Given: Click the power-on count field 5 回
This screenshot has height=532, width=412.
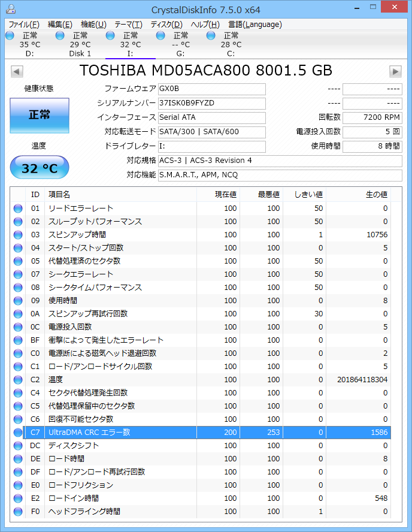Looking at the screenshot, I should [372, 132].
